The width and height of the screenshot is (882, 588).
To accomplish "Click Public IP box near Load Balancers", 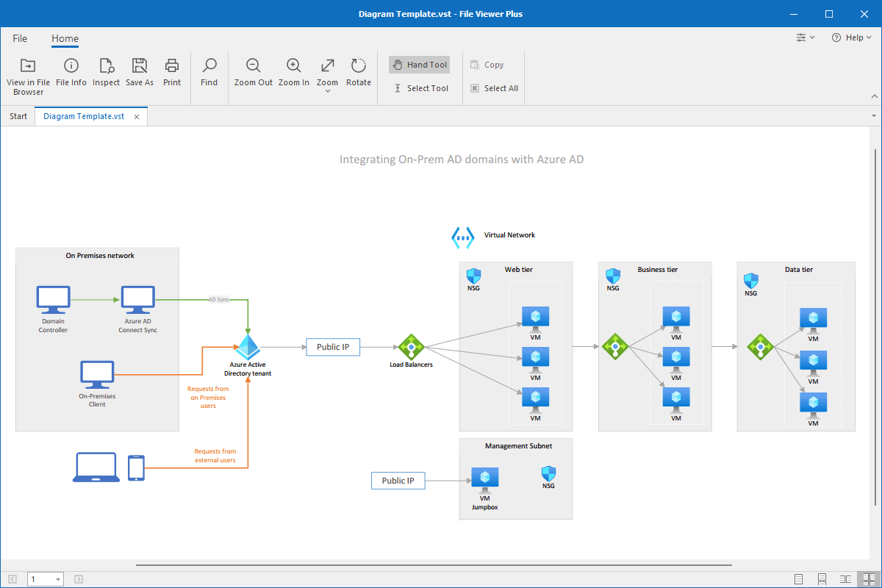I will [x=333, y=347].
